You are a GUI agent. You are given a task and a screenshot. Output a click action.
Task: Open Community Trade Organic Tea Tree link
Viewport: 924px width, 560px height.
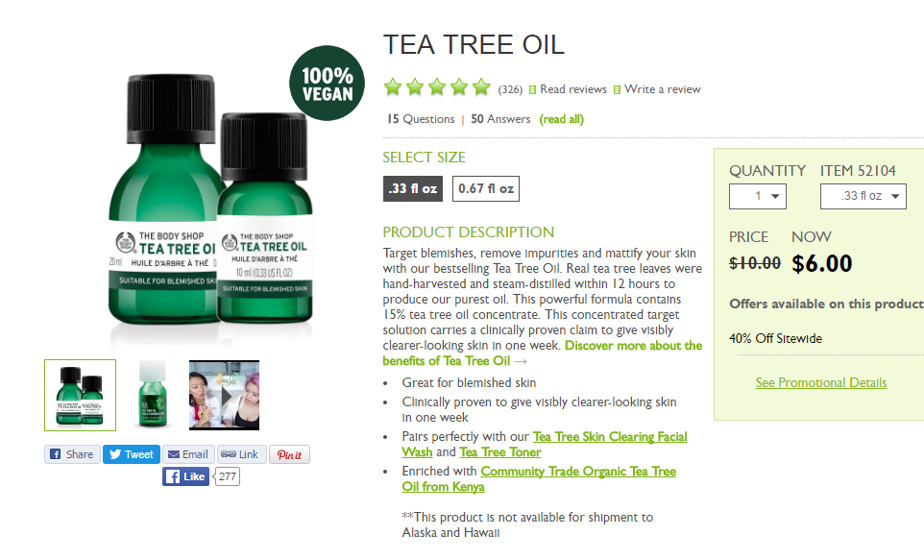(539, 478)
